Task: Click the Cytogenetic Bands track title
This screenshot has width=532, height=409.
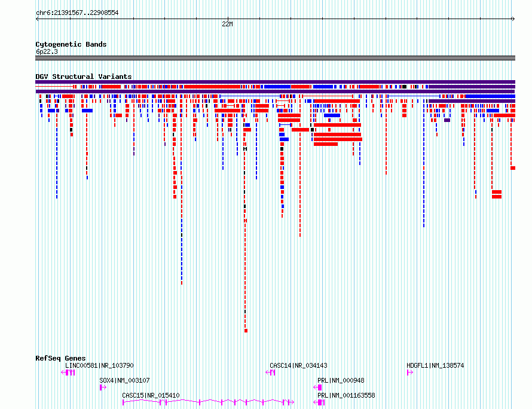Action: (71, 44)
